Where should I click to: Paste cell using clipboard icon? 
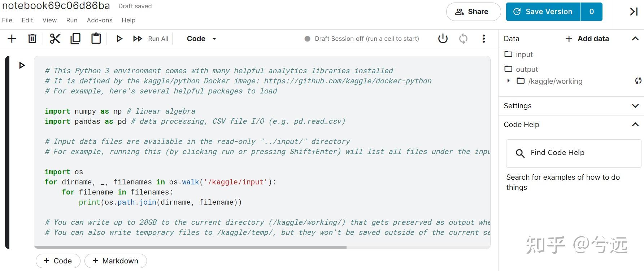pos(96,39)
